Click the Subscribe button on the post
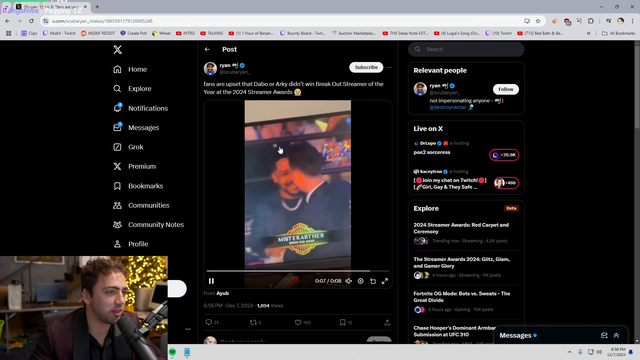Screen dimensions: 640x360 (x=366, y=67)
